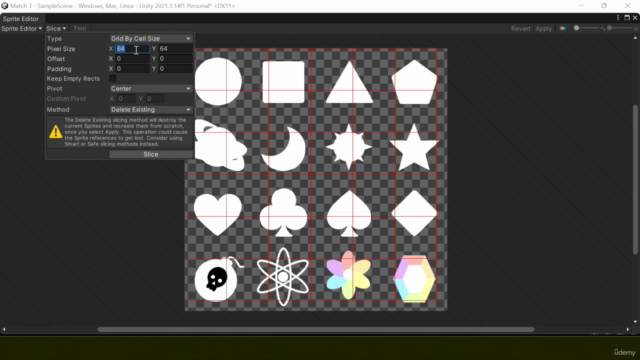Select the sun sprite
This screenshot has height=360, width=640.
click(349, 147)
